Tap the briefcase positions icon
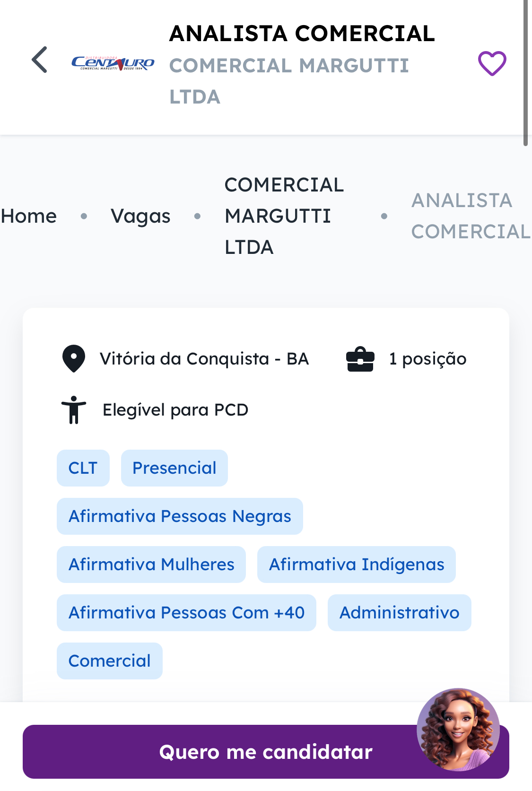The width and height of the screenshot is (532, 791). pos(360,359)
